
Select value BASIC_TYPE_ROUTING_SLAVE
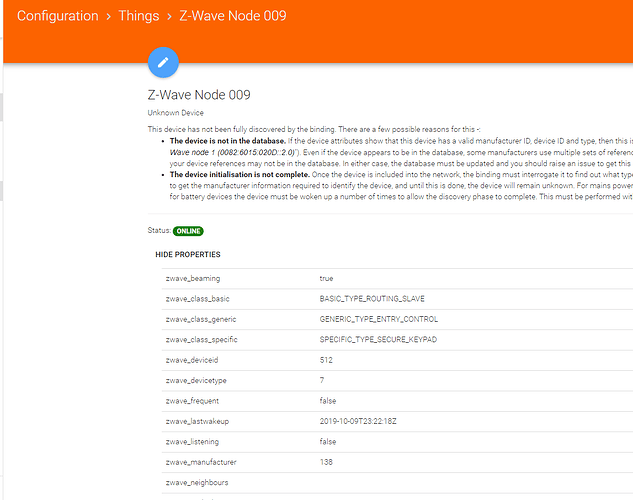[372, 299]
